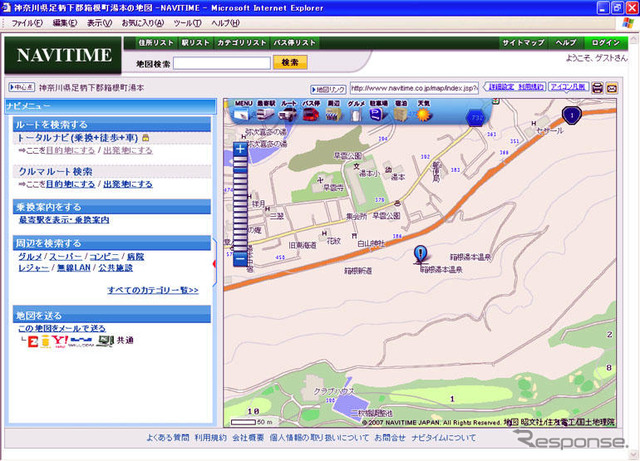Image resolution: width=640 pixels, height=461 pixels.
Task: Open the 編集(E) menu
Action: pos(64,23)
